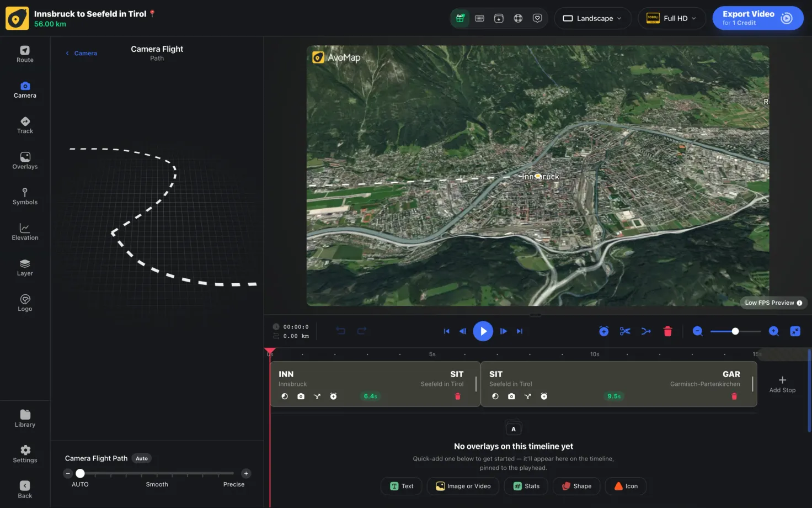Open Settings from the sidebar
812x508 pixels.
click(25, 454)
